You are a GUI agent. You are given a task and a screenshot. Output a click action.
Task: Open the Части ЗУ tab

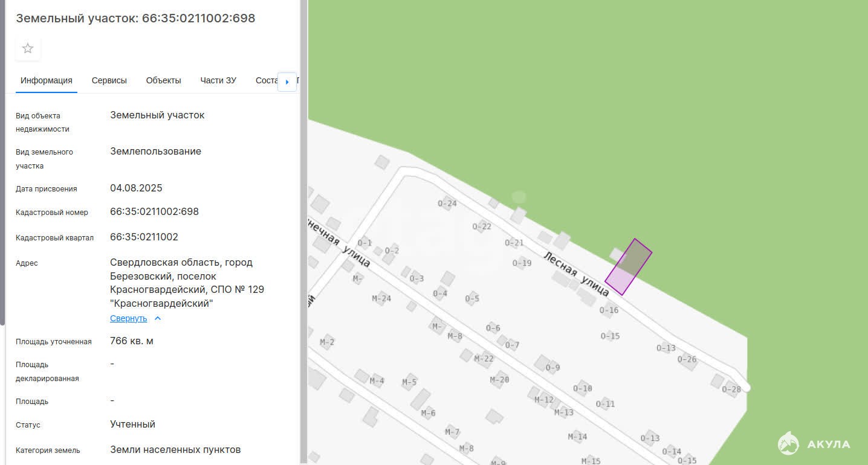coord(218,80)
